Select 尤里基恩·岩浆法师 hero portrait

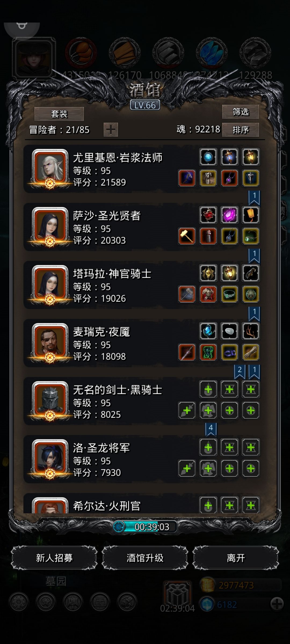(x=50, y=169)
